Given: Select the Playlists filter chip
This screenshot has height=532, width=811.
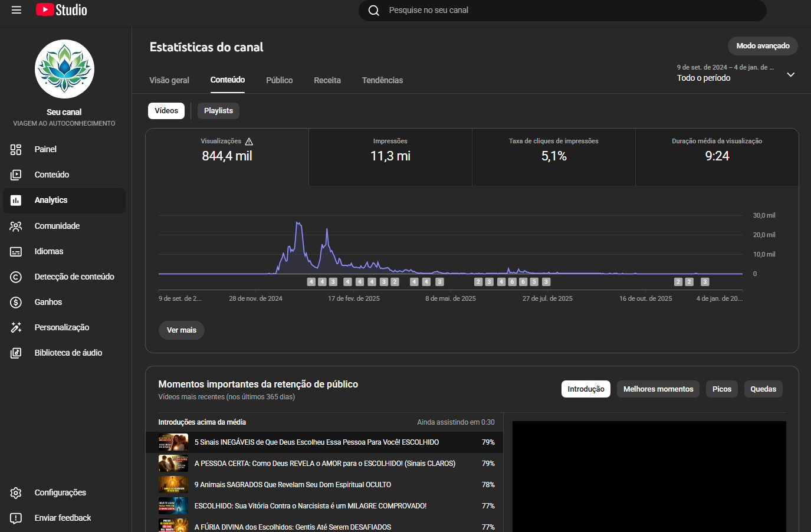Looking at the screenshot, I should (218, 111).
